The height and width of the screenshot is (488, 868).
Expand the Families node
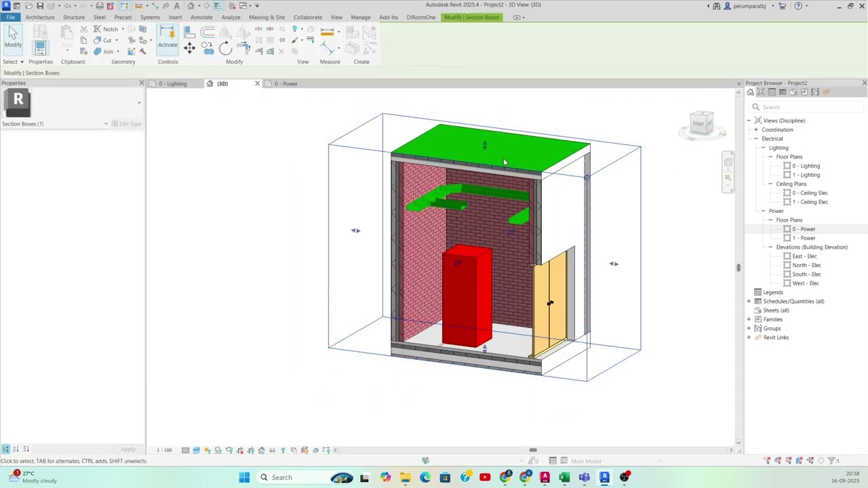click(749, 319)
